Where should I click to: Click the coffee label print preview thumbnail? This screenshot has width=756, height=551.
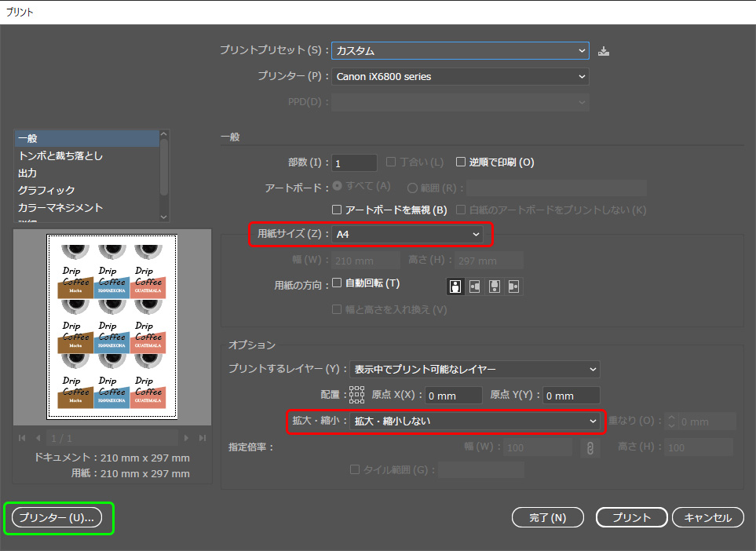112,327
